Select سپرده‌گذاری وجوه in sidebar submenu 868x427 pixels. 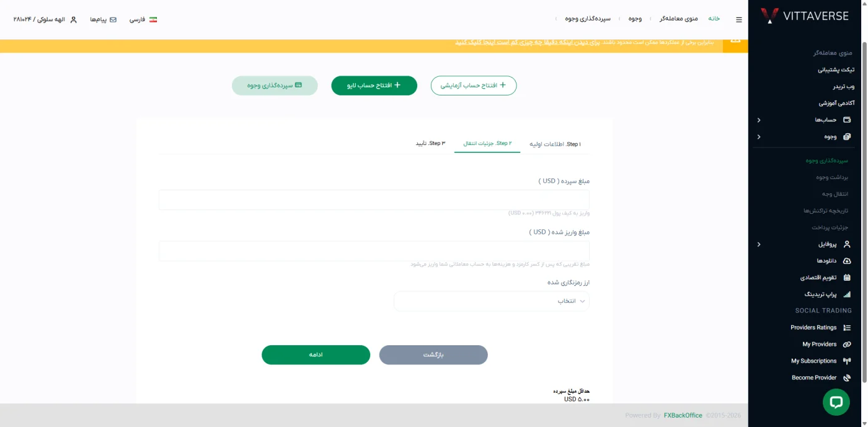coord(826,161)
